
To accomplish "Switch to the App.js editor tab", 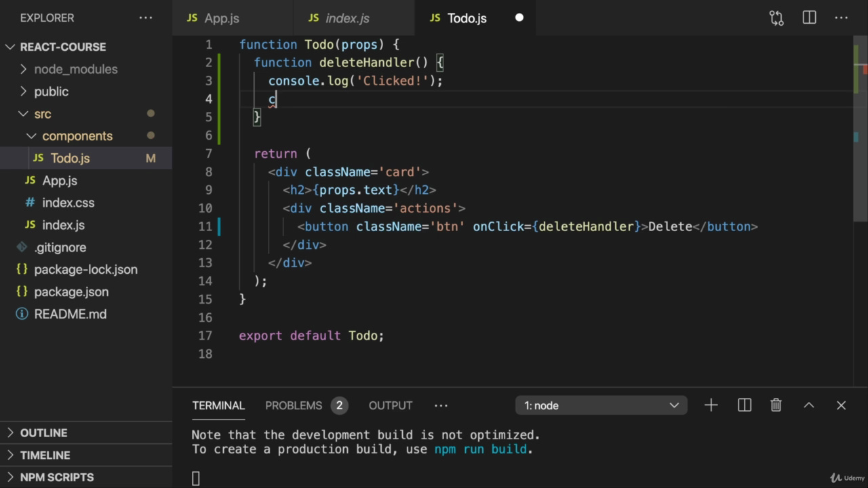I will click(221, 18).
